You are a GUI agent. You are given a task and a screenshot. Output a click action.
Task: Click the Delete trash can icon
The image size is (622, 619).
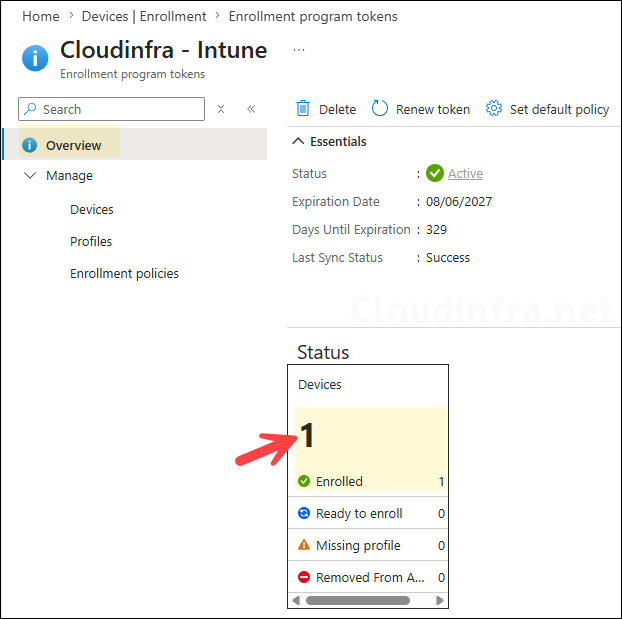(303, 108)
